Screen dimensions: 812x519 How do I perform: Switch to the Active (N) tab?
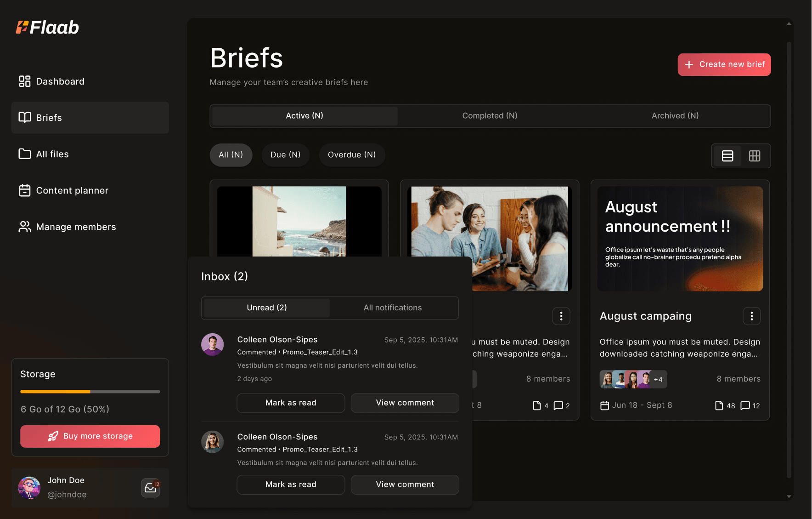tap(305, 116)
